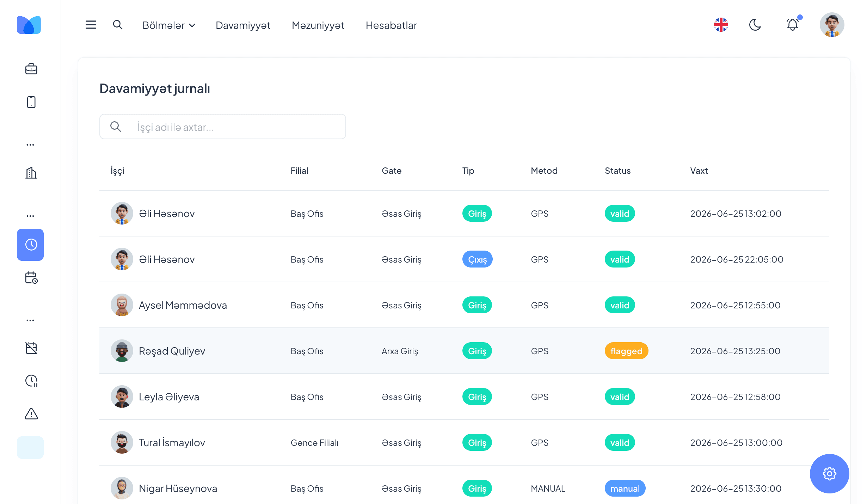867x504 pixels.
Task: Click the Filial column header
Action: pyautogui.click(x=299, y=171)
